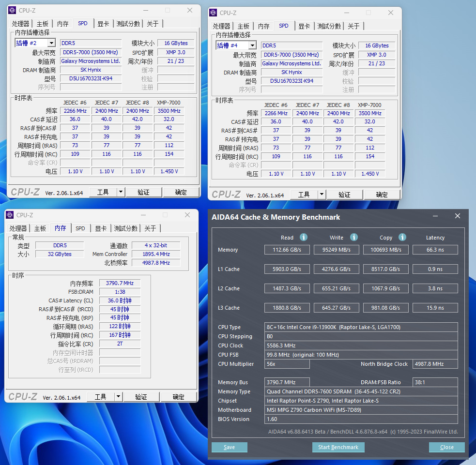Image resolution: width=476 pixels, height=465 pixels.
Task: Open 显卡 tab in slot #2 window
Action: pyautogui.click(x=103, y=24)
